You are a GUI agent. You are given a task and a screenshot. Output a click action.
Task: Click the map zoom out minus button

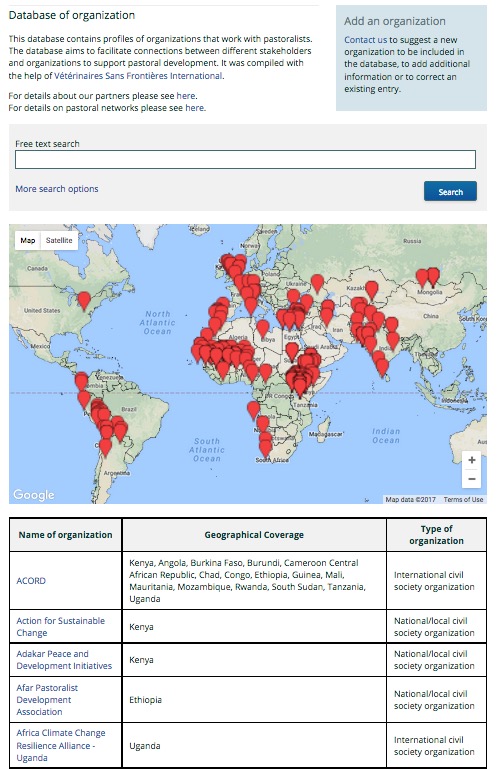coord(471,479)
